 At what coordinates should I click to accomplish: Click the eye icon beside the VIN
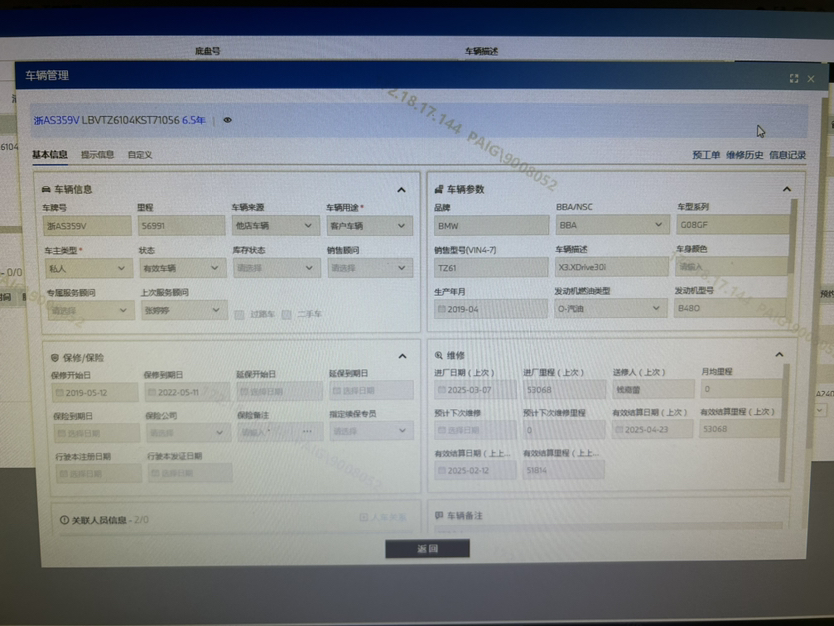pos(227,120)
